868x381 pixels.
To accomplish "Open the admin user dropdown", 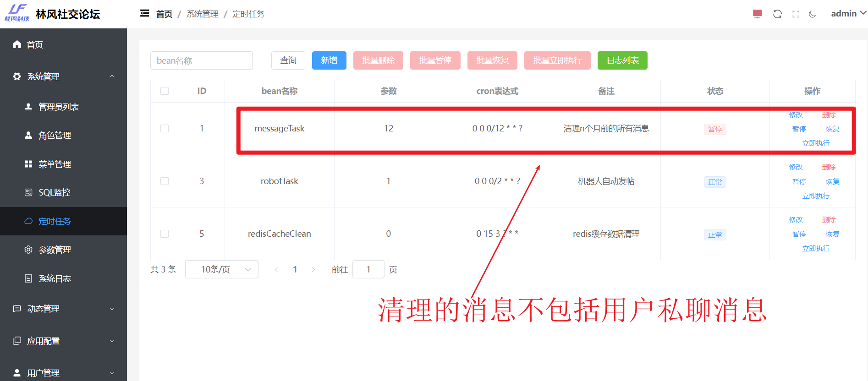I will pyautogui.click(x=848, y=14).
